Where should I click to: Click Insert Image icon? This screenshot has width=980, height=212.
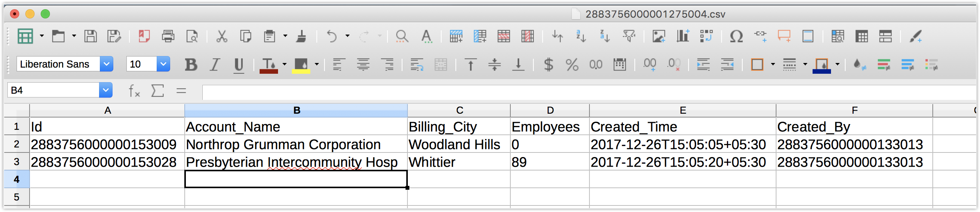pyautogui.click(x=659, y=36)
